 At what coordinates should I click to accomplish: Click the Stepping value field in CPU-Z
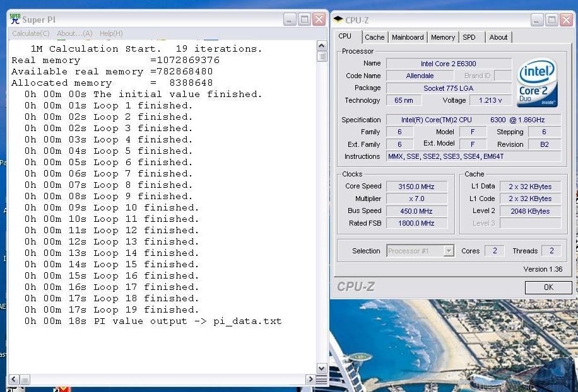545,132
